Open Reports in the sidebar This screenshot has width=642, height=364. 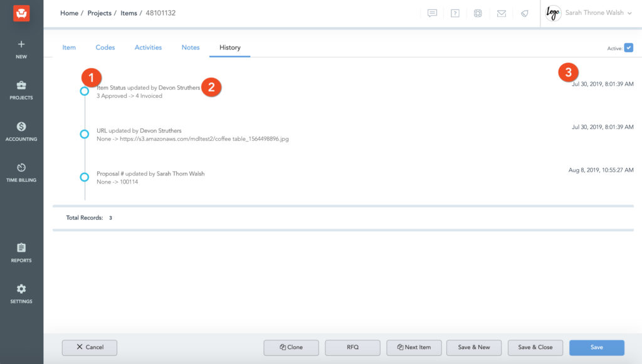[x=21, y=252]
